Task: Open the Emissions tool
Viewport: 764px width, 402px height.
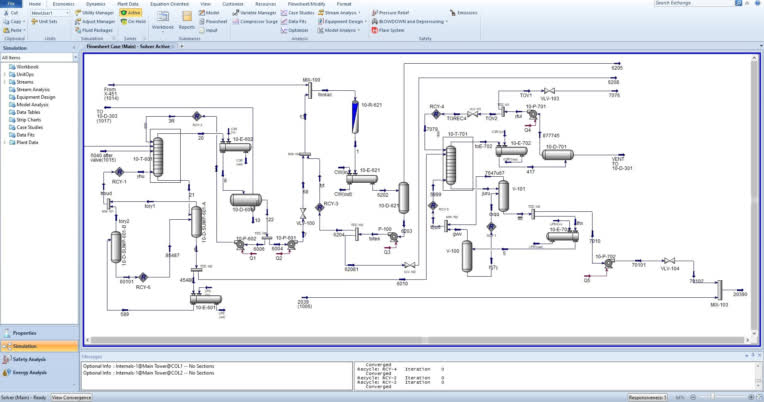Action: 463,13
